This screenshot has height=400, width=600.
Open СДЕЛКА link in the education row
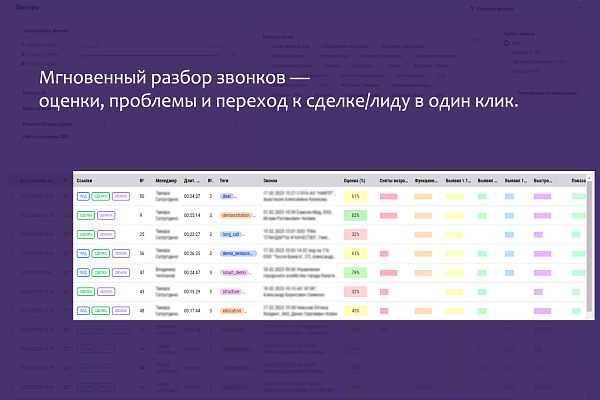point(101,311)
